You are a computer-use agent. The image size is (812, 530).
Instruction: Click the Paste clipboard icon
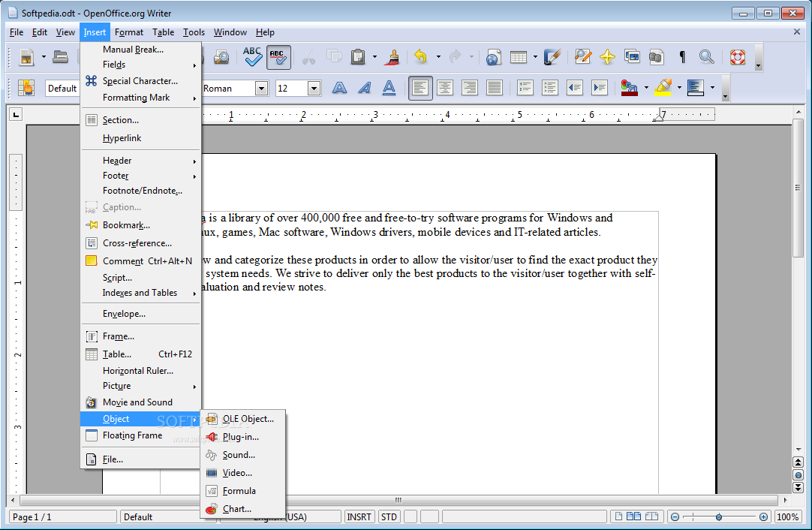358,56
